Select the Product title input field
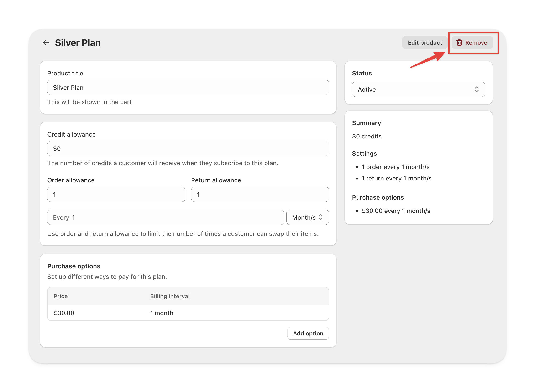The height and width of the screenshot is (392, 535). point(188,87)
